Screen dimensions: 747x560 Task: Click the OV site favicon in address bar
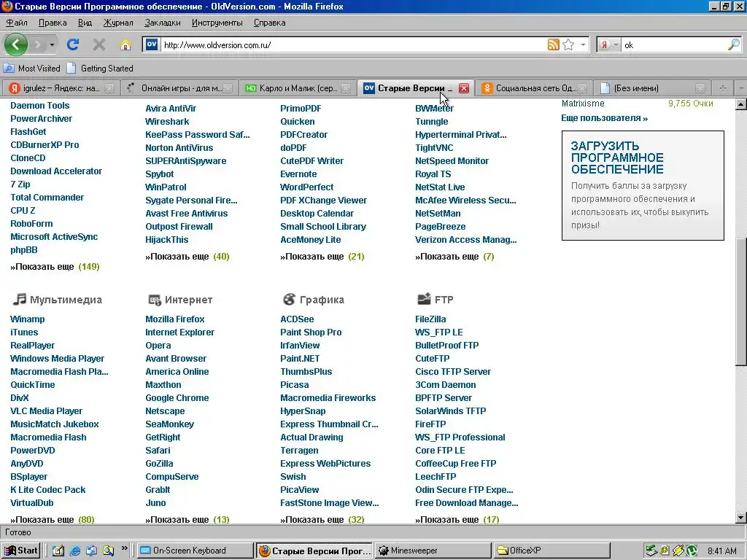[x=152, y=44]
